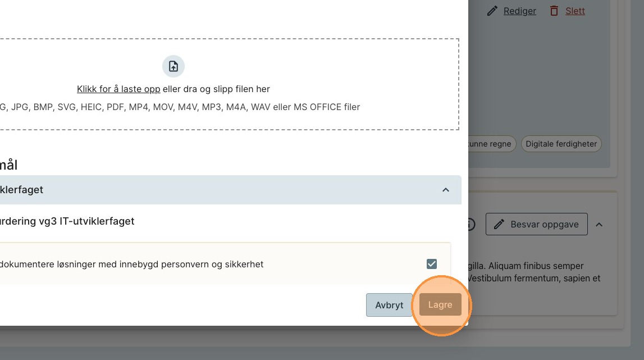Viewport: 644px width, 360px height.
Task: Click the Besvar oppgave button label
Action: [544, 225]
